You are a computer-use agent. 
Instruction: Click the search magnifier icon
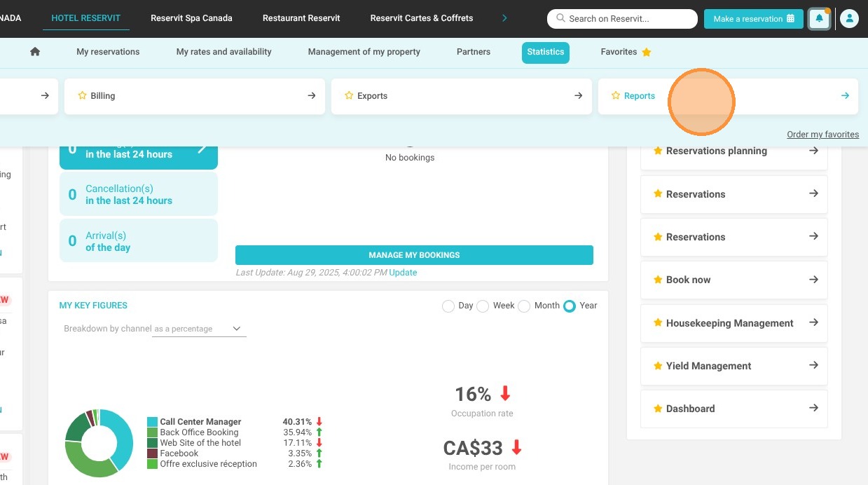[x=560, y=18]
